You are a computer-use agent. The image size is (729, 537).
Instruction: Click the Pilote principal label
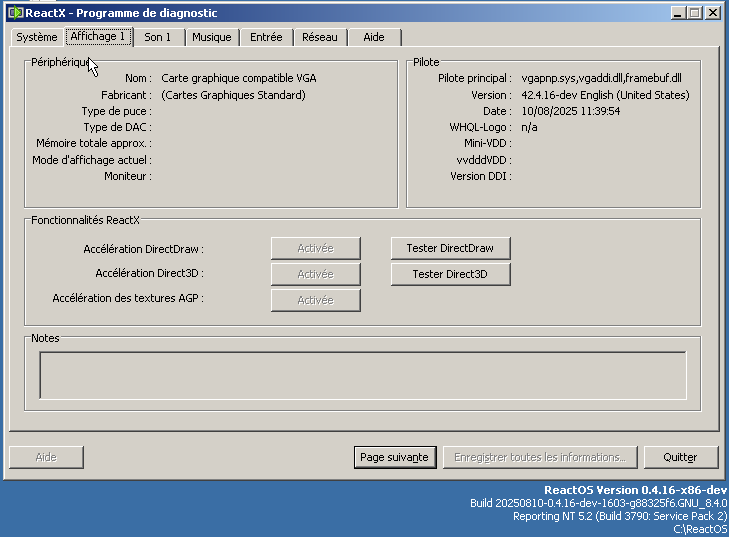click(x=475, y=78)
